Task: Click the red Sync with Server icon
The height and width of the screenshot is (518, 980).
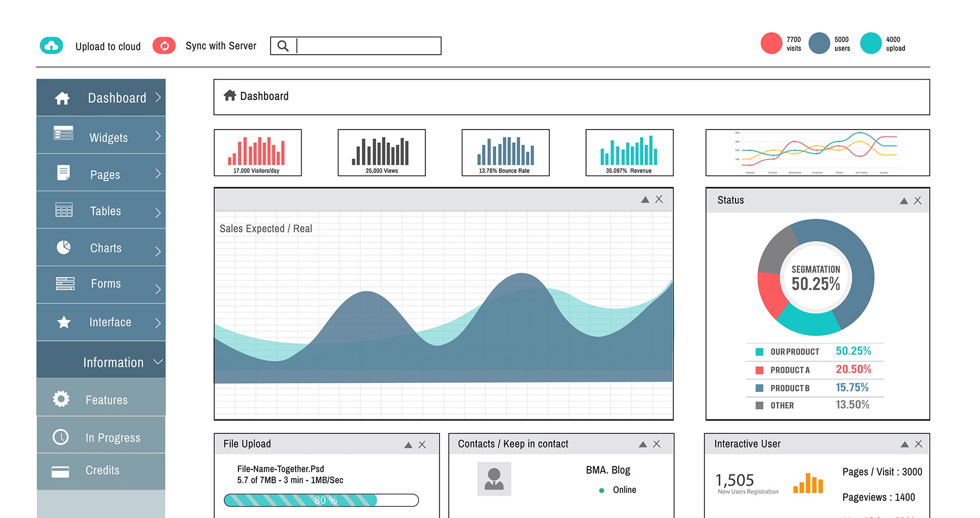Action: point(164,46)
